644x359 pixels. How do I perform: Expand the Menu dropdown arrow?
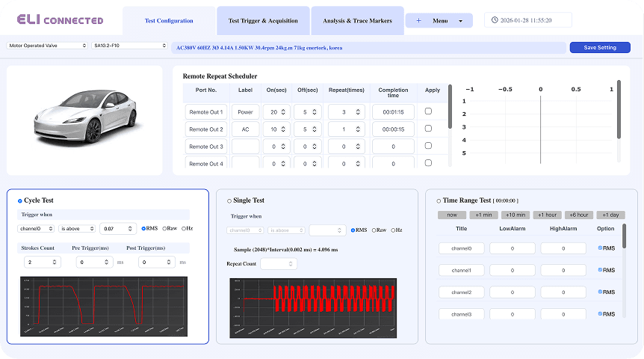(x=460, y=21)
